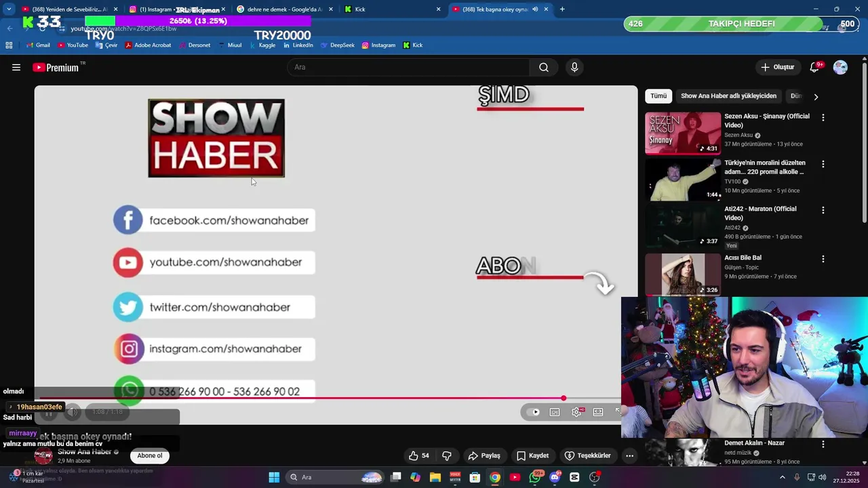Toggle theater mode in player
The height and width of the screenshot is (488, 868).
[x=598, y=412]
